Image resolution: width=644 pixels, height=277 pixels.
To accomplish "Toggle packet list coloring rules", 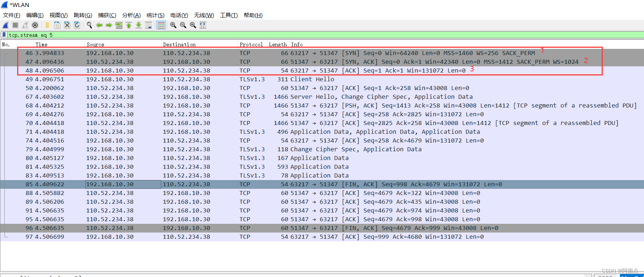I will [161, 25].
